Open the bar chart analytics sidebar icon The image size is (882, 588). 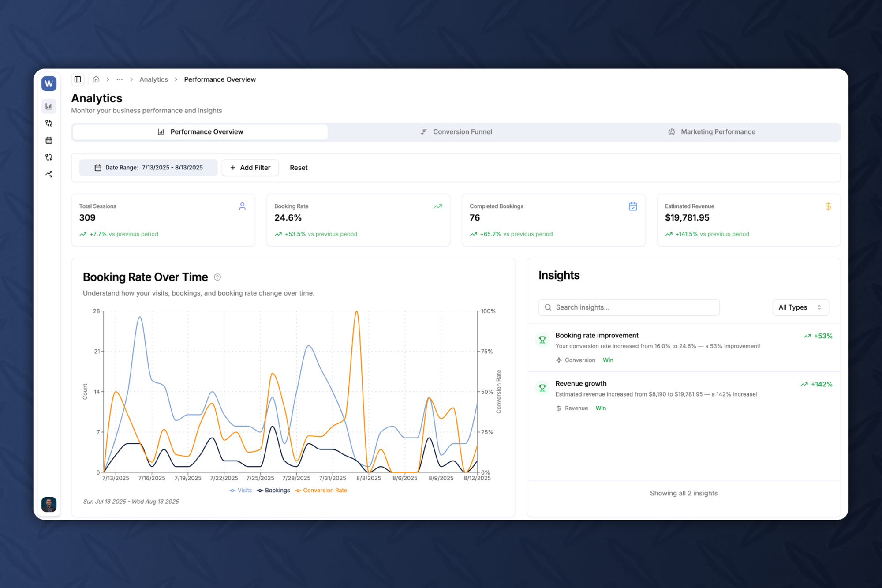[x=49, y=106]
